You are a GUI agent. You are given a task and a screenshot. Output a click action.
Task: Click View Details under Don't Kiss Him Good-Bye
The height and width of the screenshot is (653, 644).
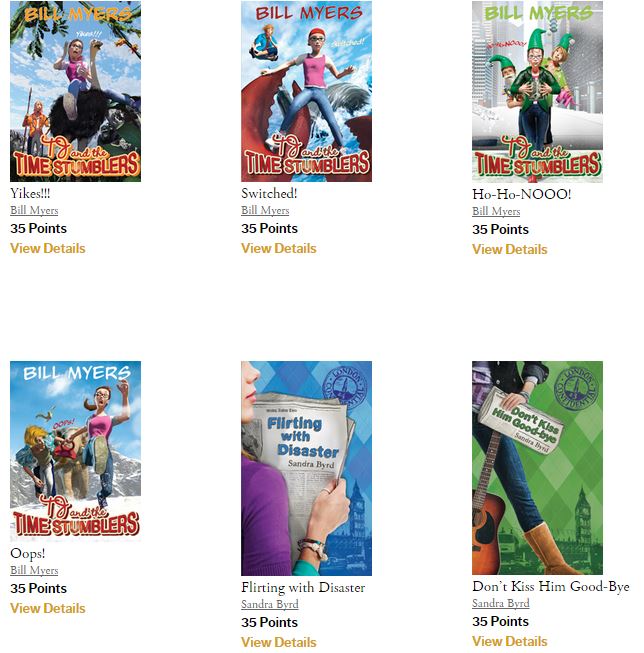click(510, 641)
